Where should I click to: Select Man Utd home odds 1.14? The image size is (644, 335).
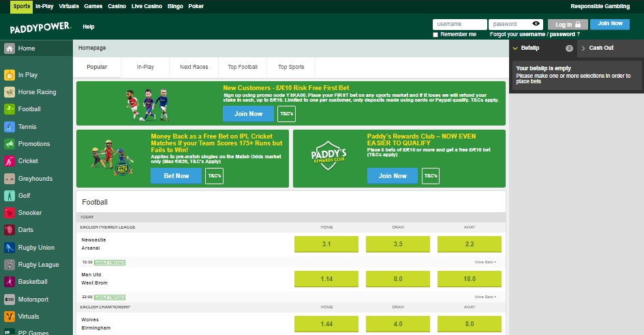(x=326, y=279)
